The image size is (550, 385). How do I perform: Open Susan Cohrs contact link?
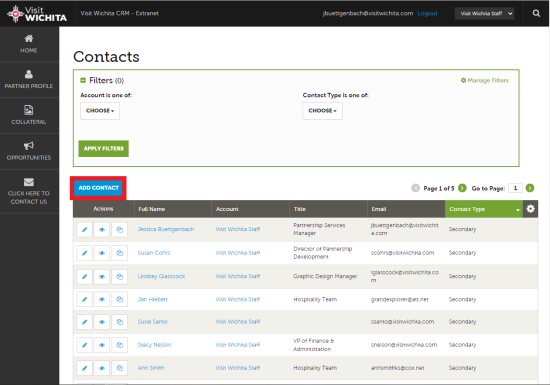coord(154,253)
